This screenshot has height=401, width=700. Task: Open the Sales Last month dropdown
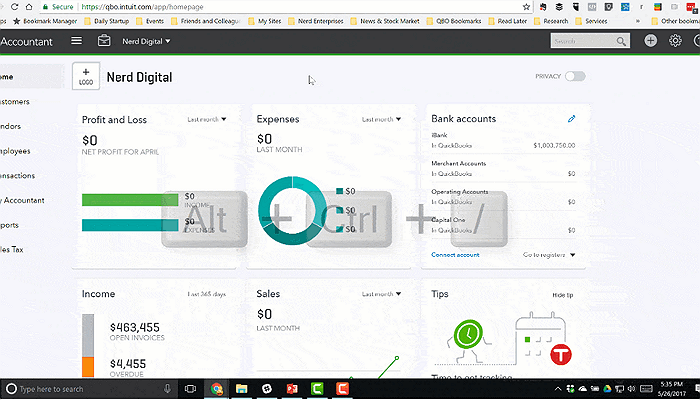[x=381, y=294]
